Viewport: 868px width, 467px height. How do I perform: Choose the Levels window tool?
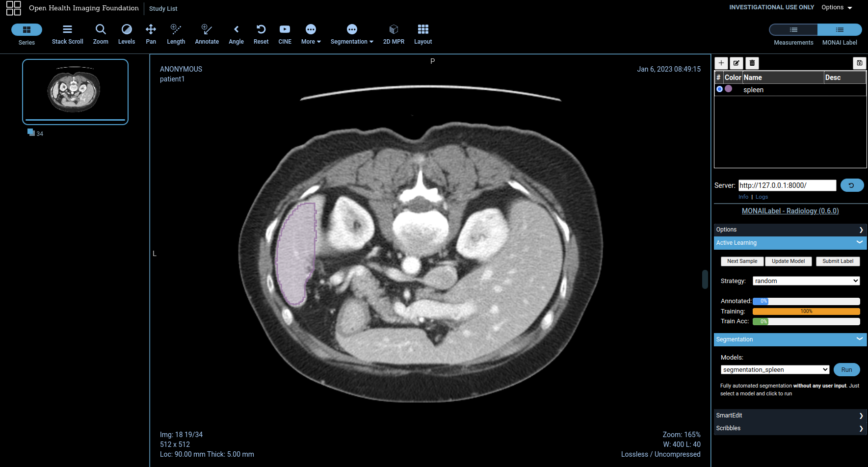[127, 34]
